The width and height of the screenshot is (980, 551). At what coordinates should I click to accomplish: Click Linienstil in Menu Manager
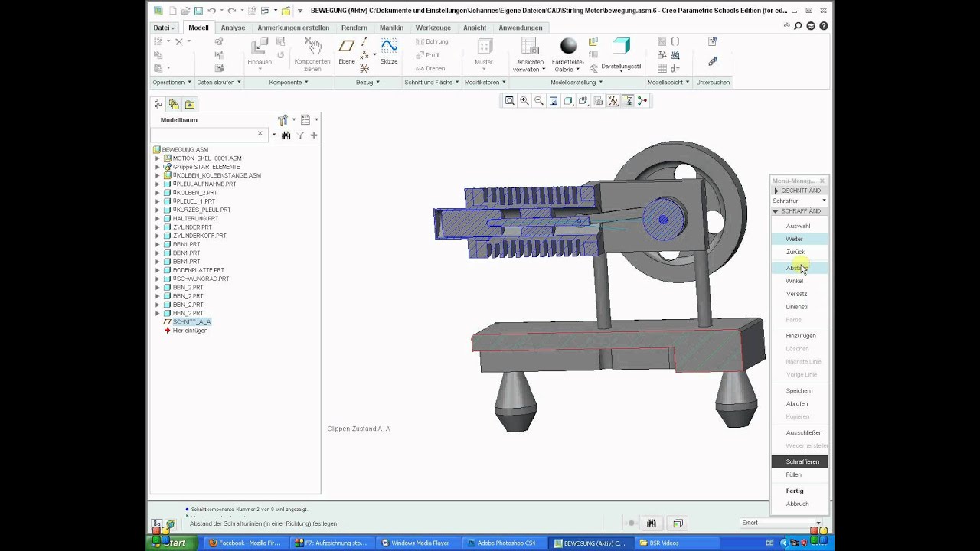797,307
